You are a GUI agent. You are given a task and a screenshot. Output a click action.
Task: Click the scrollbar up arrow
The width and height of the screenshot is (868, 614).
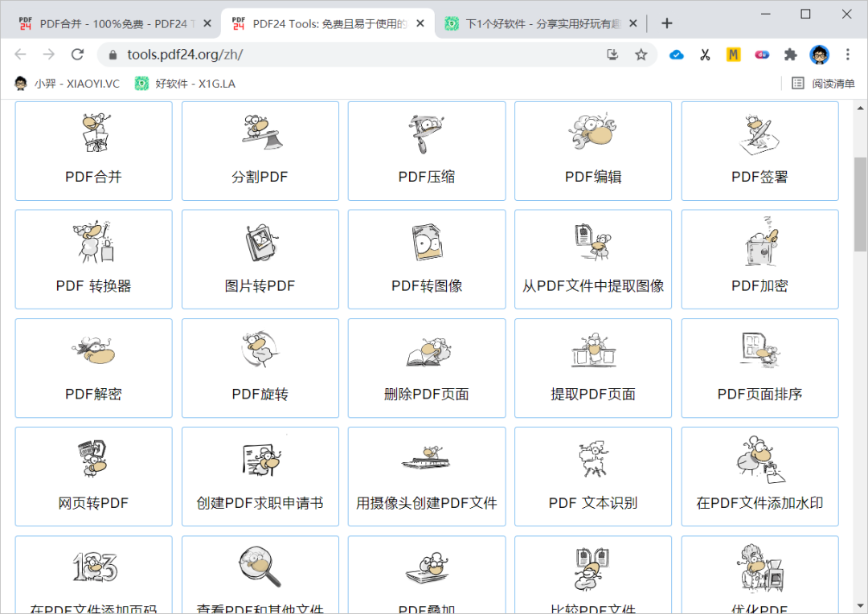860,108
